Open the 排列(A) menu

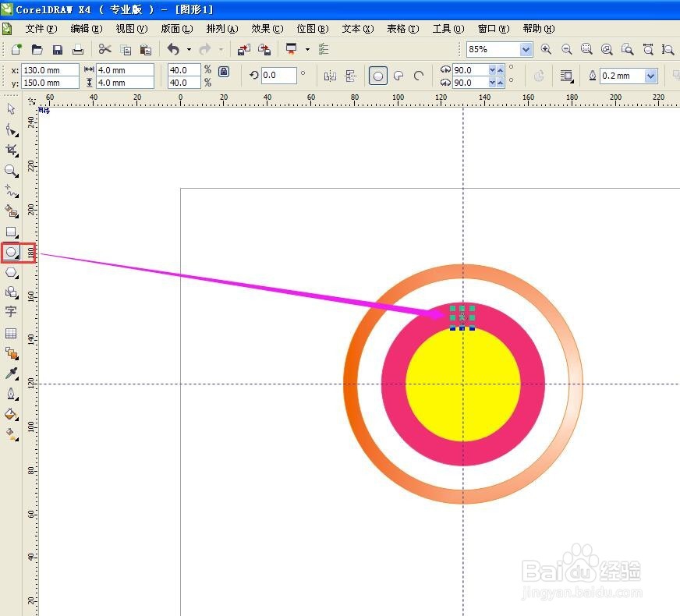tap(222, 29)
